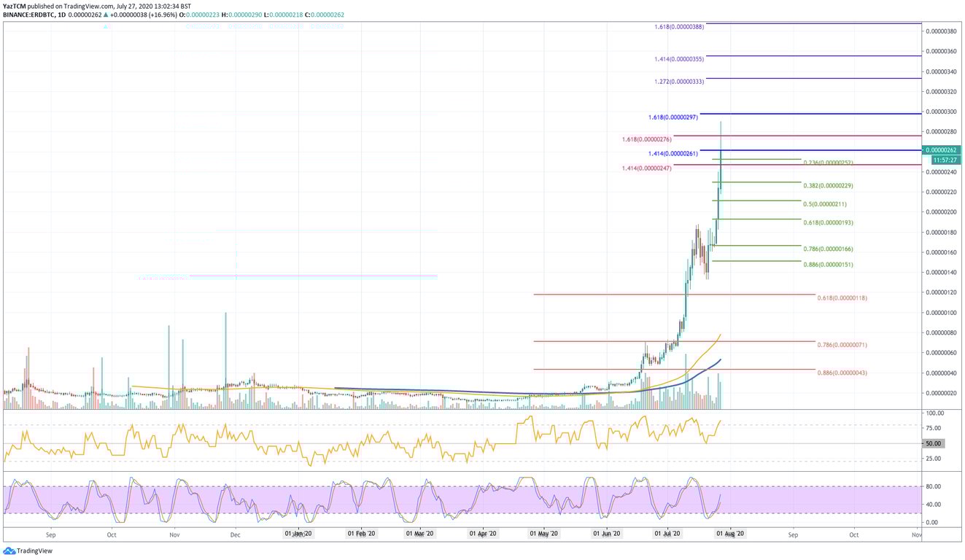Click the +16.96% percentage change text

coord(163,13)
